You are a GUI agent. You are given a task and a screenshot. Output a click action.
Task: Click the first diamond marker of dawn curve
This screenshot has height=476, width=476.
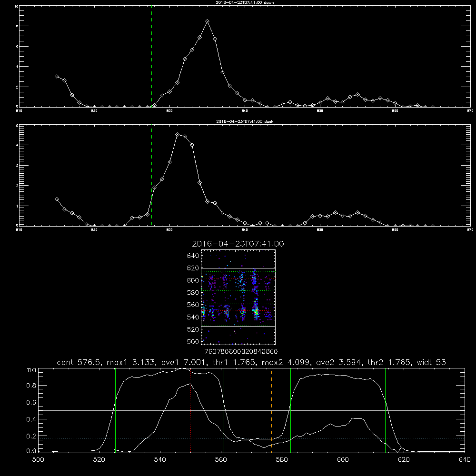[x=57, y=77]
